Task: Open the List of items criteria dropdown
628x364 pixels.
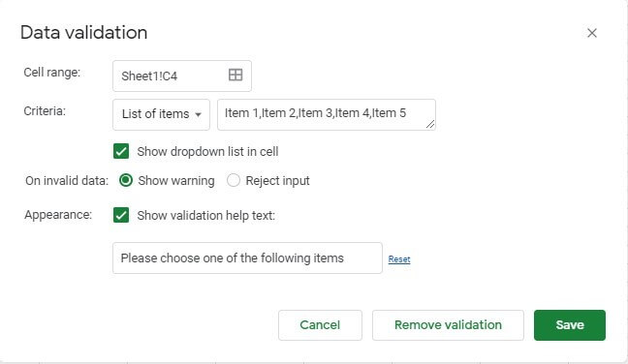Action: tap(162, 114)
